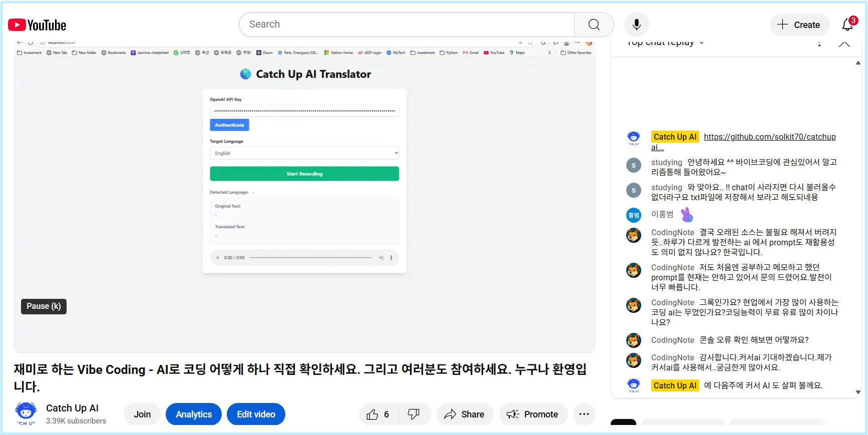Screen dimensions: 868x435
Task: Start voice search with the microphone
Action: point(637,25)
